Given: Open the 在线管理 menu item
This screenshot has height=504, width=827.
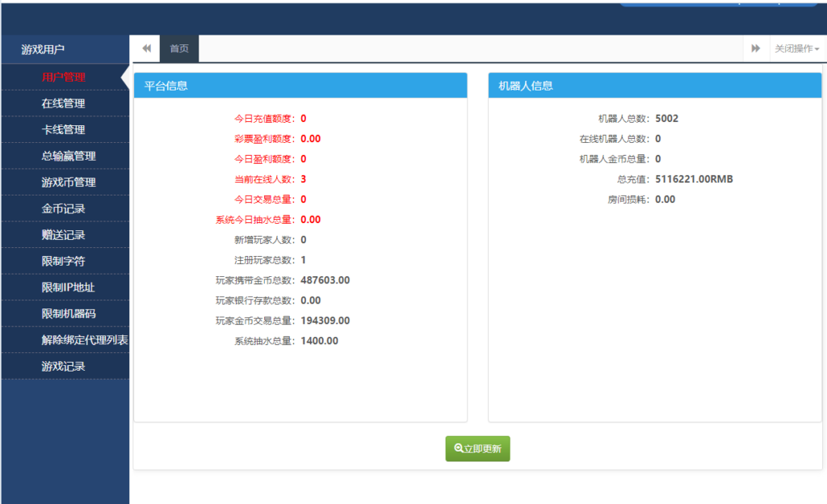Looking at the screenshot, I should (x=65, y=103).
